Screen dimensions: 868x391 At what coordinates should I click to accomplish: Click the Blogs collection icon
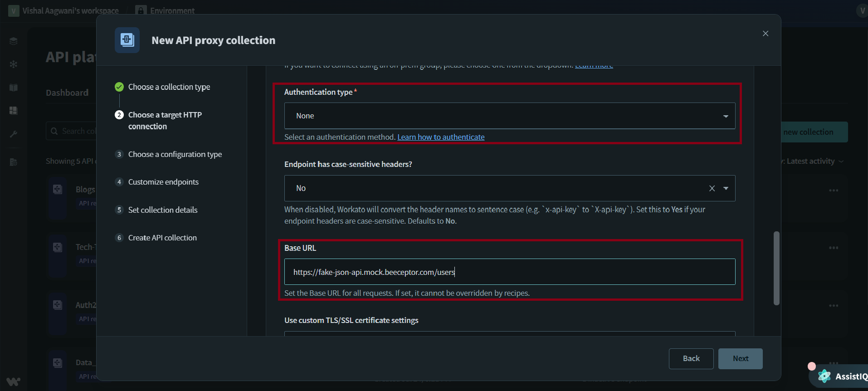tap(58, 190)
